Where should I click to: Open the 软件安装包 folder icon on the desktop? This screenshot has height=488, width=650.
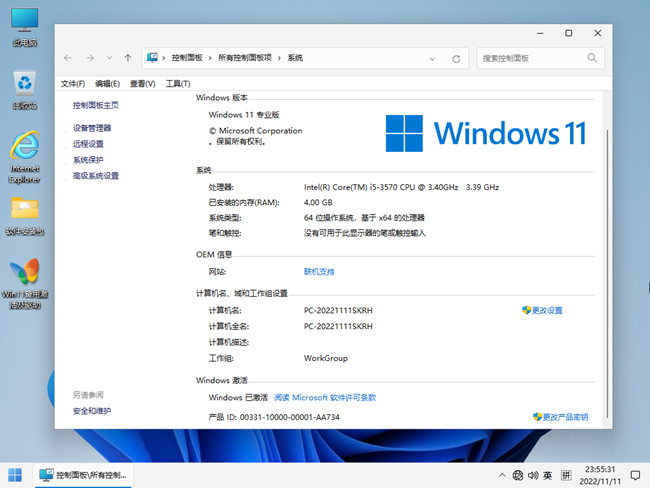click(x=24, y=216)
